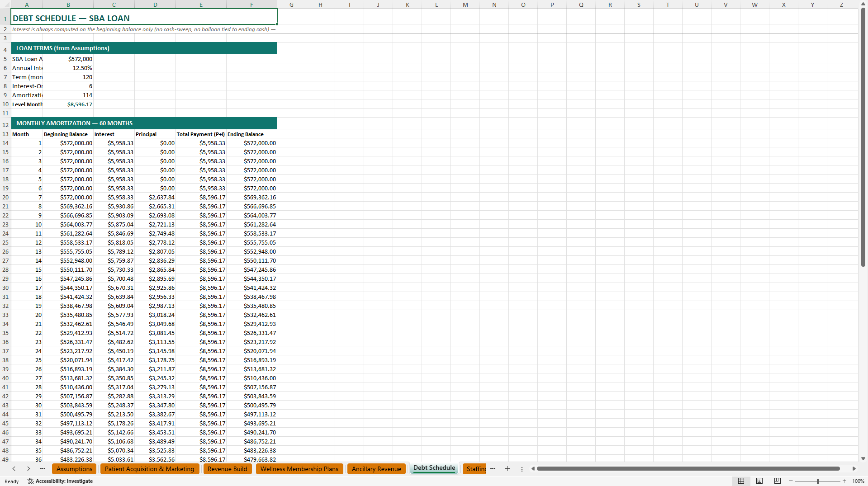Click vertical scrollbar down arrow
Viewport: 868px width, 486px height.
point(863,458)
